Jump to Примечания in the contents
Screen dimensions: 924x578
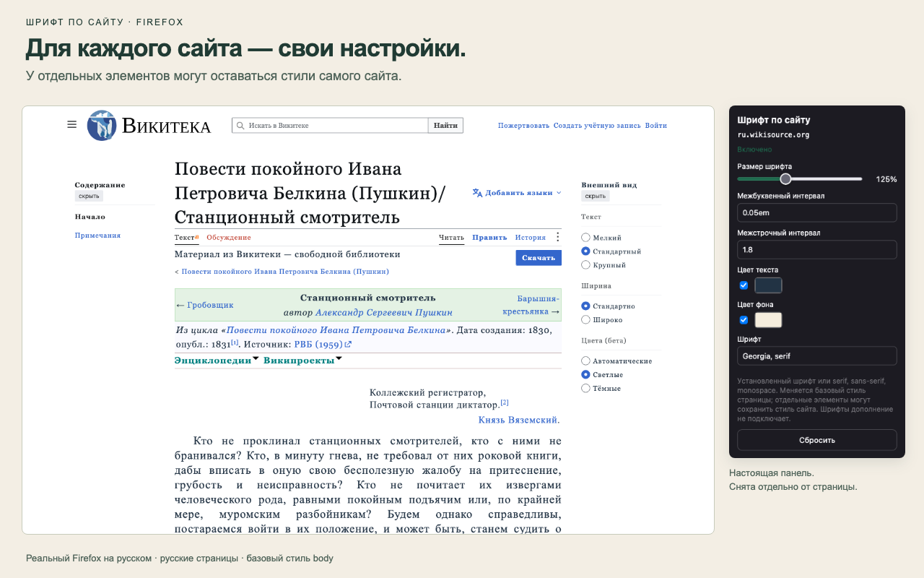[x=97, y=236]
